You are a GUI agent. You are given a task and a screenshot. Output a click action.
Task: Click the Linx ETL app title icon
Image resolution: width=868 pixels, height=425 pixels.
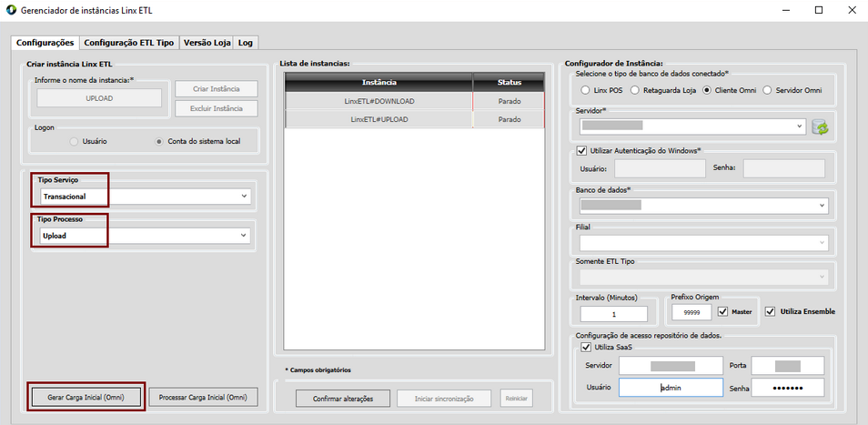[11, 10]
